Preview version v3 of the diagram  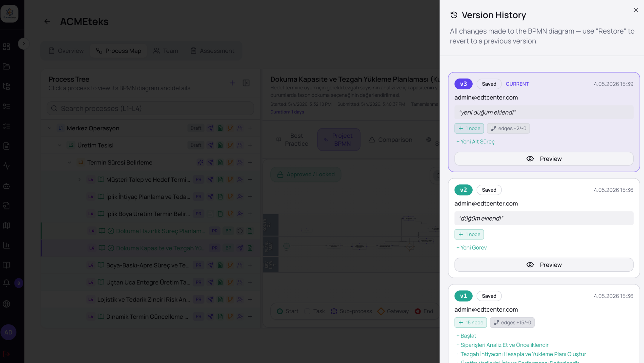[544, 159]
